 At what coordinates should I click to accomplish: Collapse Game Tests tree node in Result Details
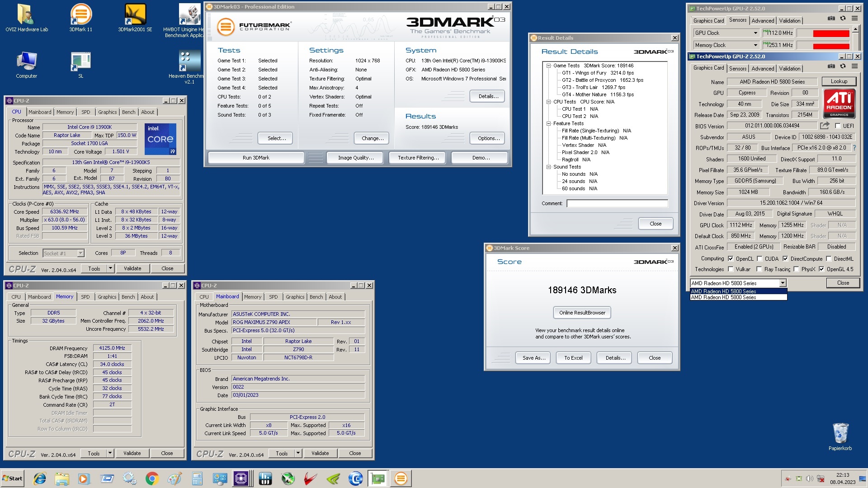point(548,66)
